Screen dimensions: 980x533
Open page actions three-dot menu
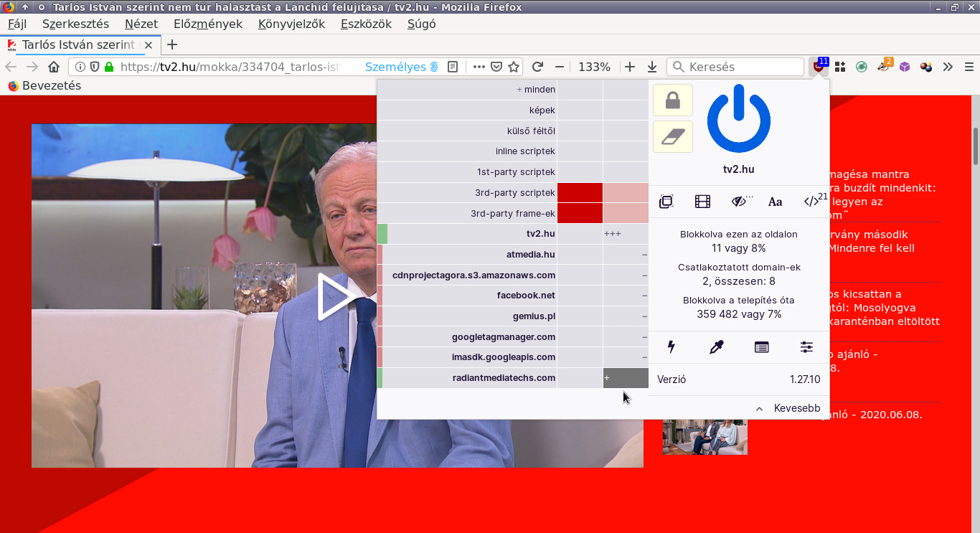479,67
